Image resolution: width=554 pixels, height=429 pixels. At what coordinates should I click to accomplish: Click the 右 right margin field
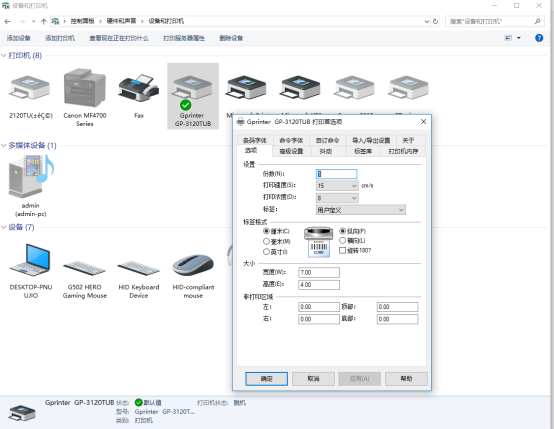(x=319, y=319)
